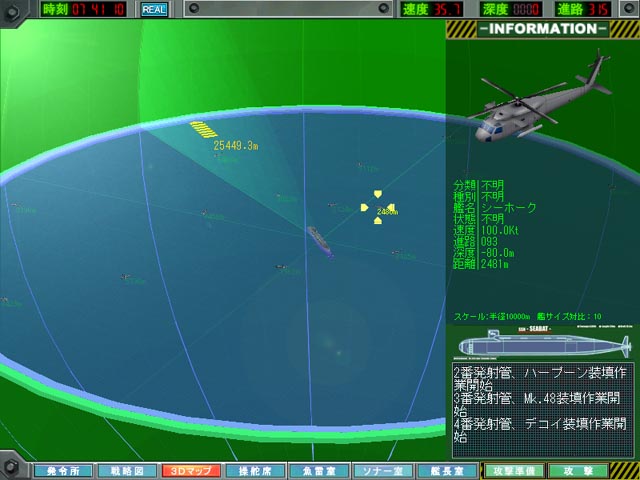Click the 速度 100.0Kt info row
The height and width of the screenshot is (480, 640).
[486, 231]
